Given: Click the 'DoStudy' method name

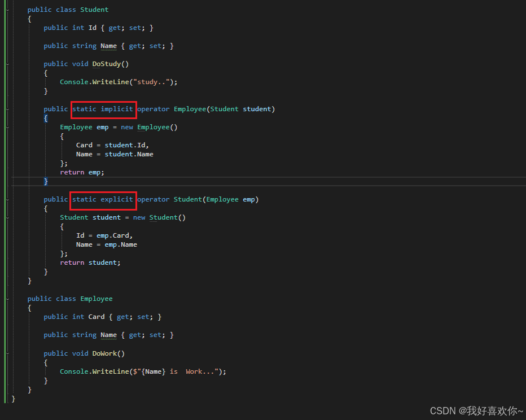Looking at the screenshot, I should (106, 64).
